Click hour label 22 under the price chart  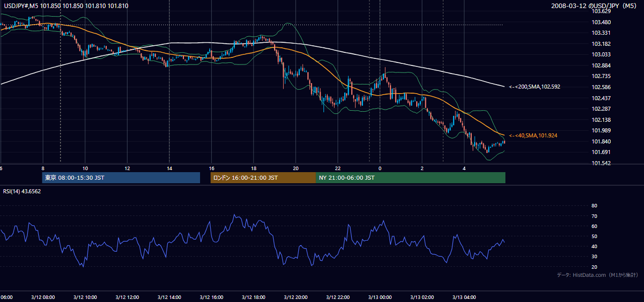click(338, 169)
